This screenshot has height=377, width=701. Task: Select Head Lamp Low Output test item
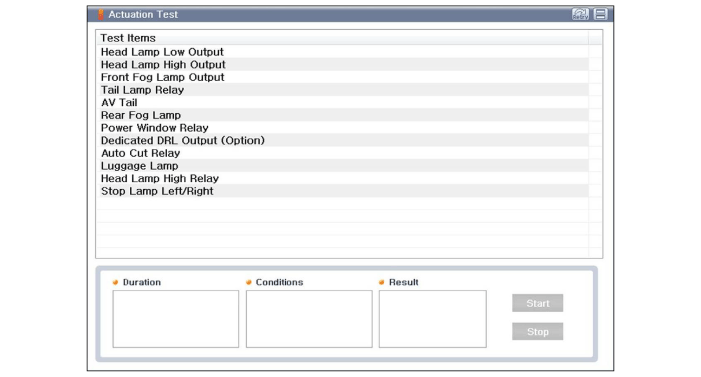click(342, 52)
